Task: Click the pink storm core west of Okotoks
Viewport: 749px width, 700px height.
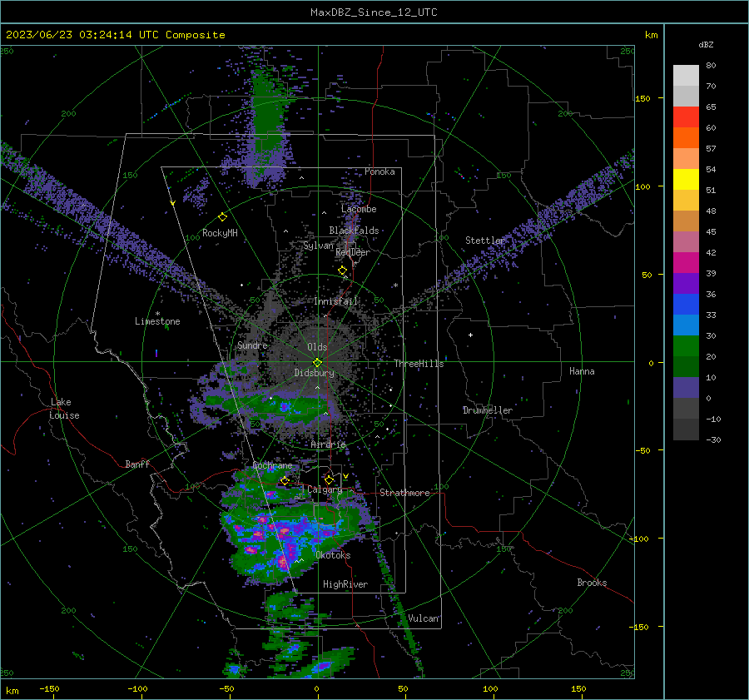Action: click(283, 561)
